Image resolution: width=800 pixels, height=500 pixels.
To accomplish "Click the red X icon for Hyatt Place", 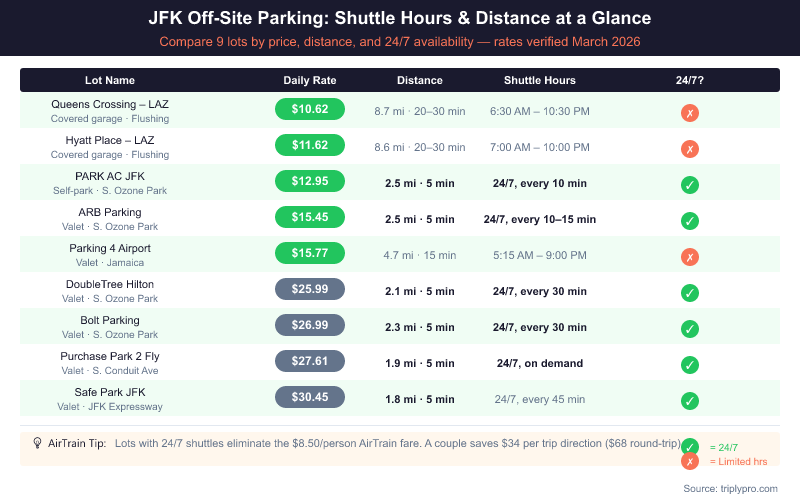I will (690, 149).
